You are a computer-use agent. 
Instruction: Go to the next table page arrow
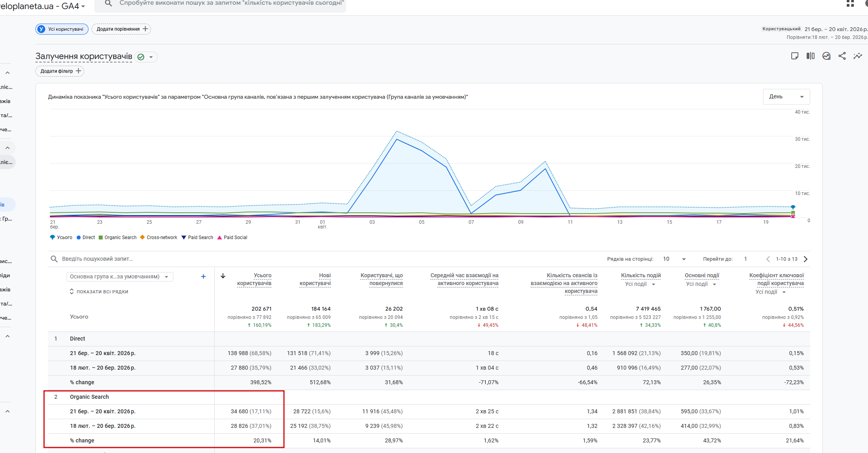click(806, 259)
